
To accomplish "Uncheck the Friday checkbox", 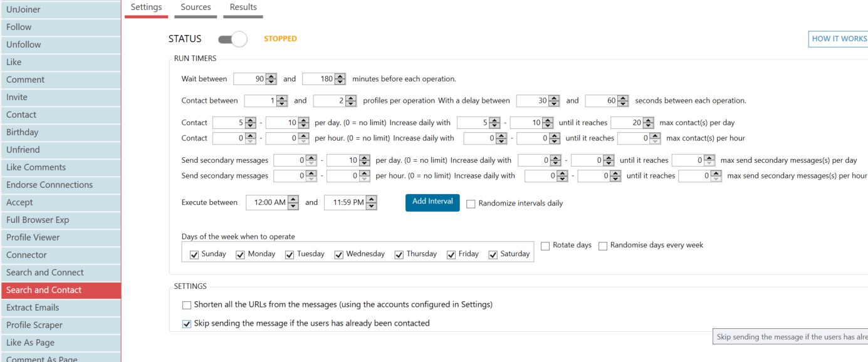I will [x=451, y=254].
